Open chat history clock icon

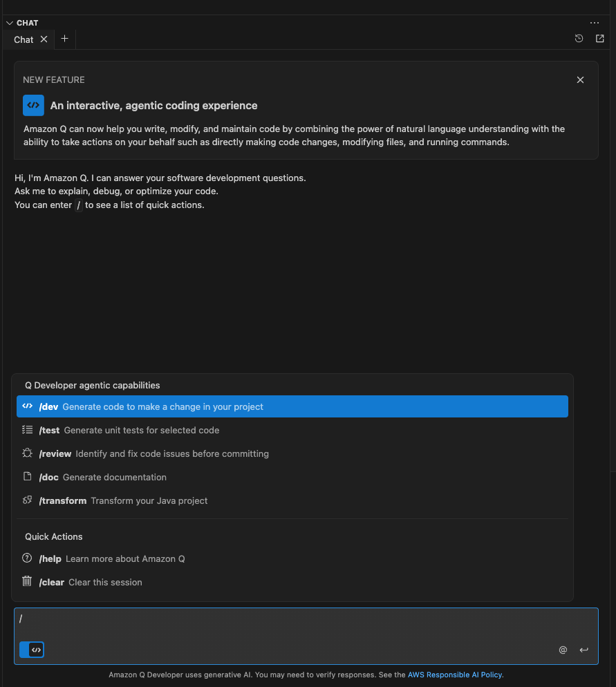click(x=579, y=39)
